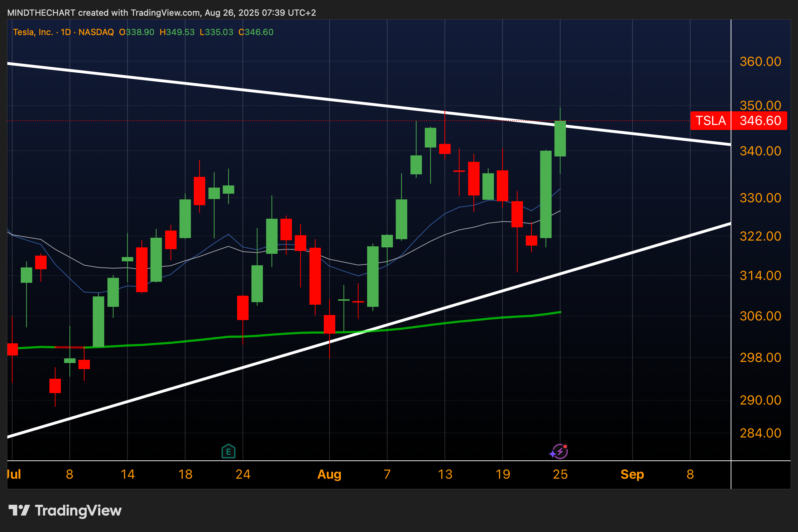798x532 pixels.
Task: Click the red 346.60 current price tag
Action: click(x=760, y=121)
